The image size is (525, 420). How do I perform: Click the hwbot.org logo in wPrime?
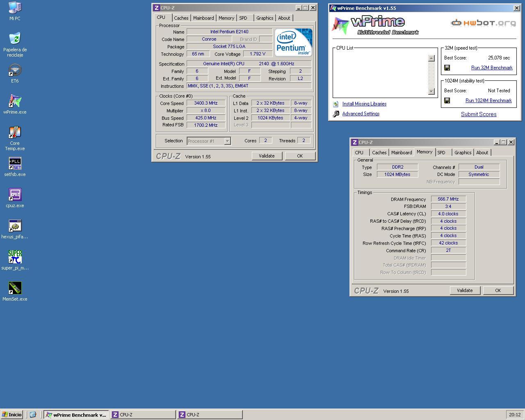pyautogui.click(x=483, y=23)
